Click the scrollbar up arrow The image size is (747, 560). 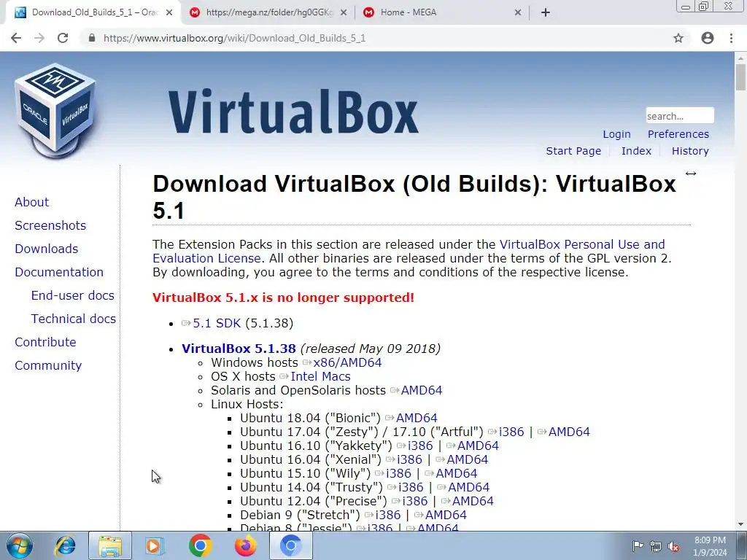(x=740, y=57)
